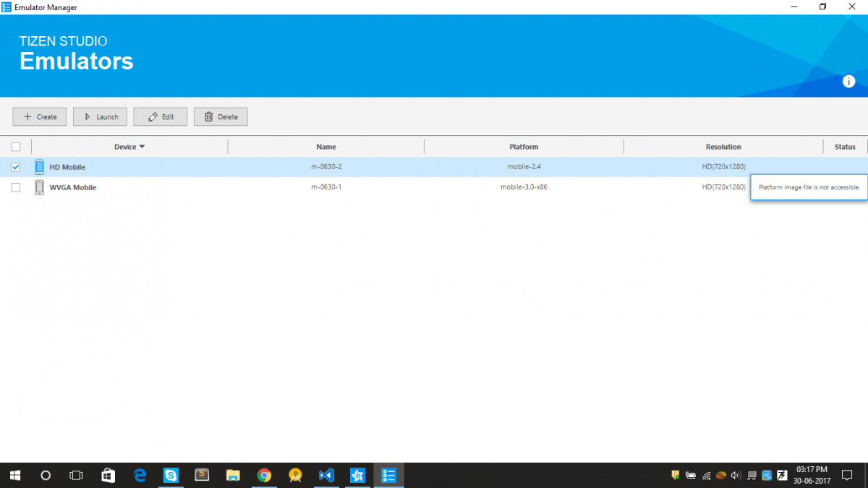Launch Google Chrome from the taskbar
Screen dimensions: 868x488
tap(264, 475)
